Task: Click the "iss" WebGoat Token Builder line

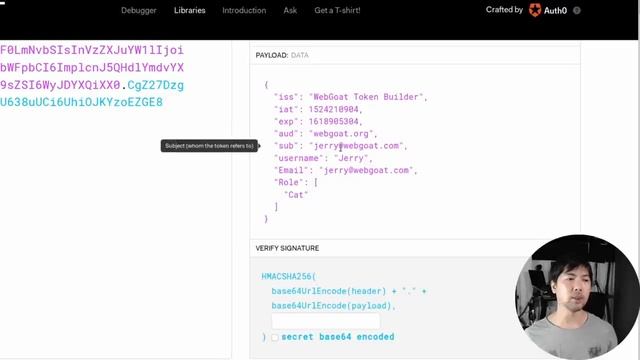Action: (x=351, y=97)
